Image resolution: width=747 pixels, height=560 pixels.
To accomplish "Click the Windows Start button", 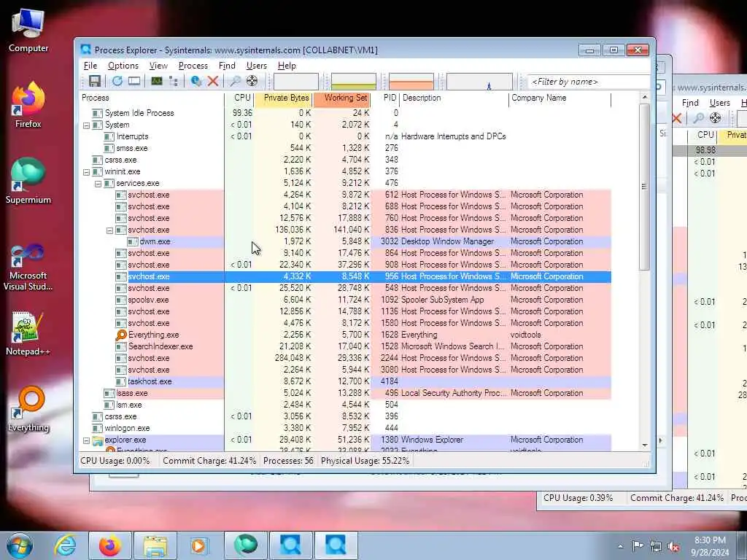I will [x=20, y=545].
